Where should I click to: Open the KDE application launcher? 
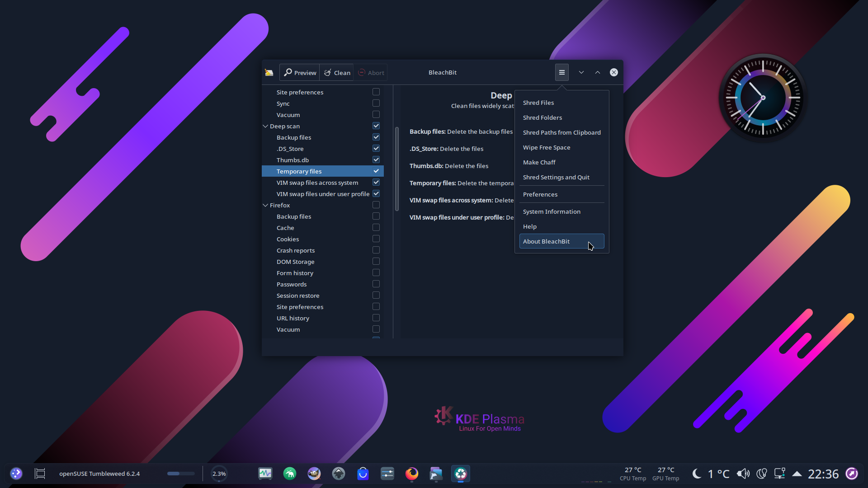(16, 474)
